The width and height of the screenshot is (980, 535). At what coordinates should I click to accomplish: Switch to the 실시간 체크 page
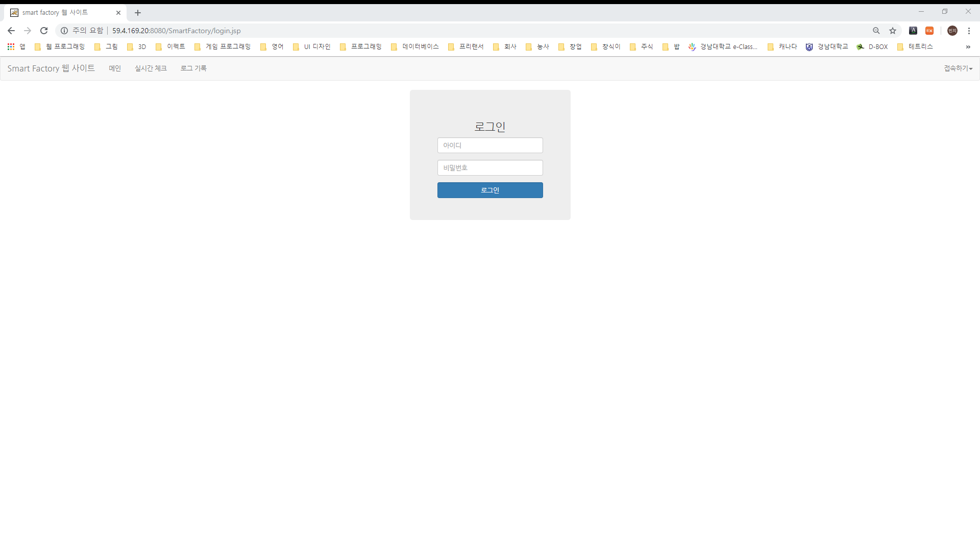[151, 68]
